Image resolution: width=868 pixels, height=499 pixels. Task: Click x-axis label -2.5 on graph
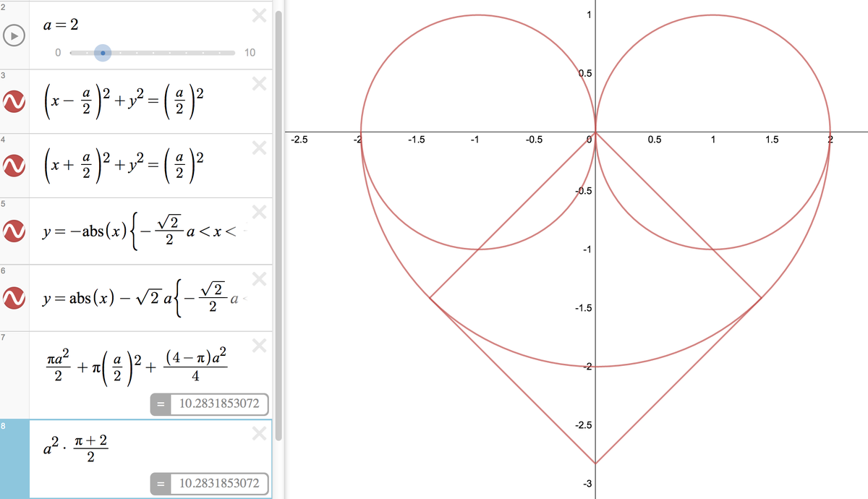(x=299, y=140)
